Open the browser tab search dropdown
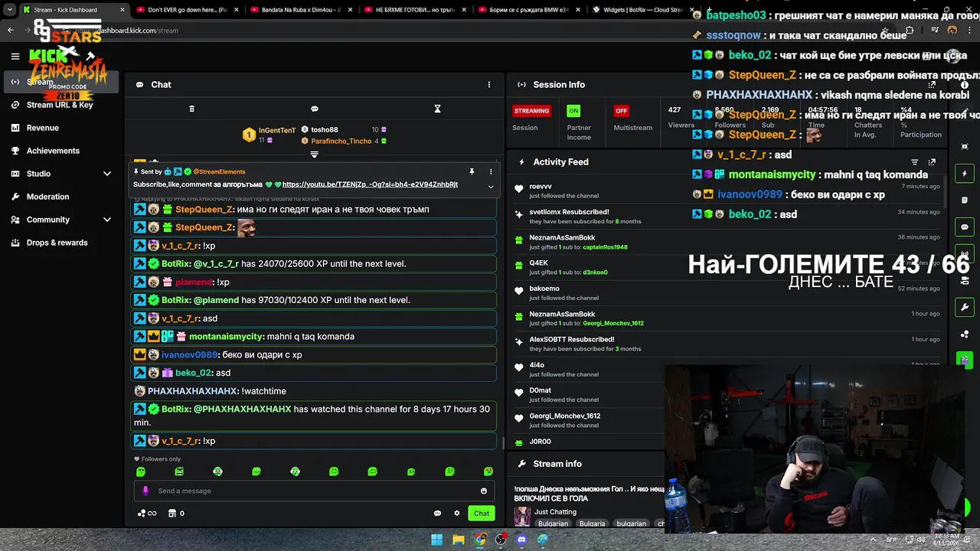Viewport: 980px width, 551px height. pos(9,10)
